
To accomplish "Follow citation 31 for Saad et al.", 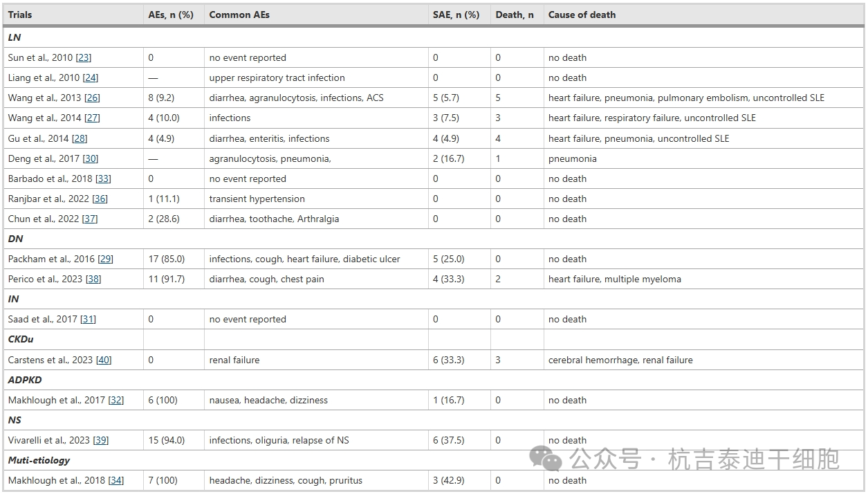I will pyautogui.click(x=88, y=320).
